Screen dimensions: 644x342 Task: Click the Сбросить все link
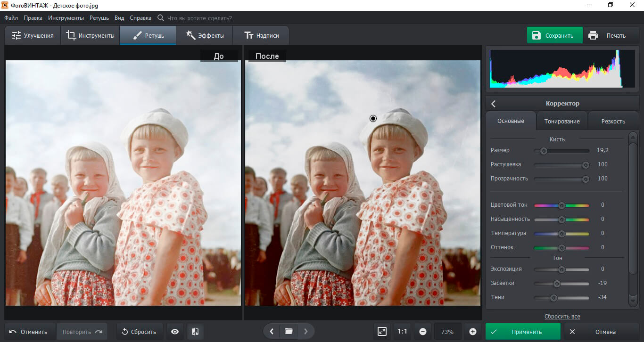pyautogui.click(x=562, y=317)
